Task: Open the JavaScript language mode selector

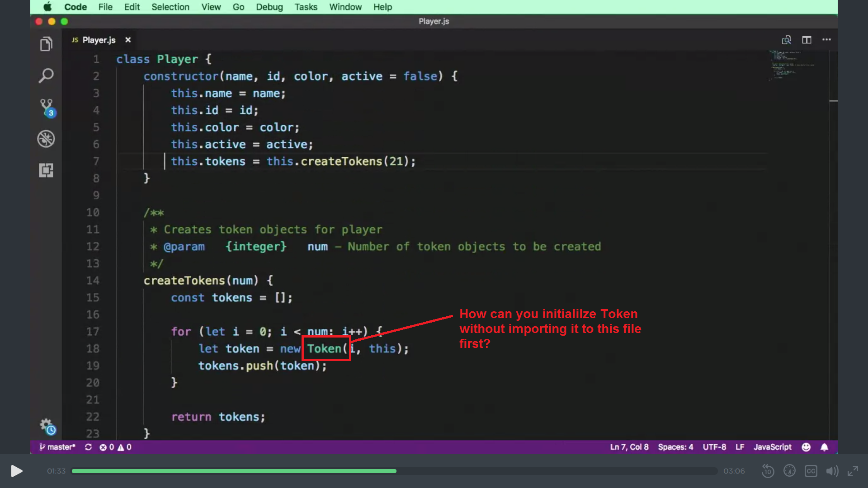Action: coord(772,447)
